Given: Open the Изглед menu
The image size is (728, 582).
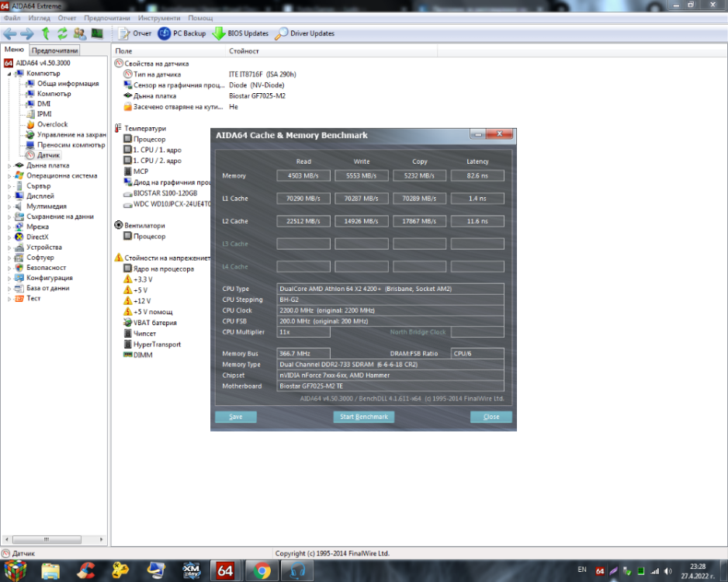Looking at the screenshot, I should point(39,18).
